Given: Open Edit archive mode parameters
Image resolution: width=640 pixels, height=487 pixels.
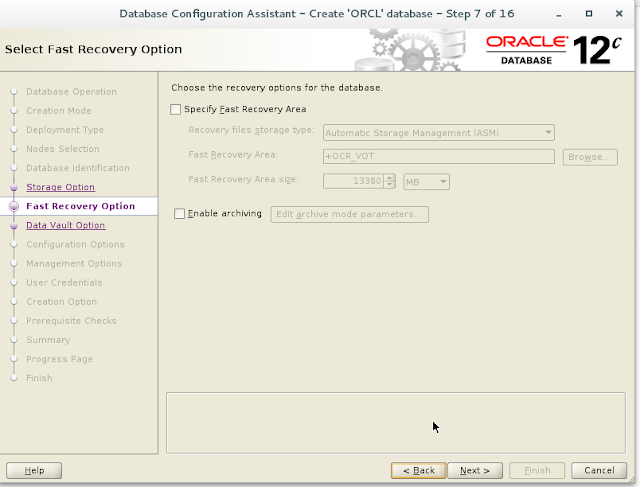Looking at the screenshot, I should click(x=349, y=214).
